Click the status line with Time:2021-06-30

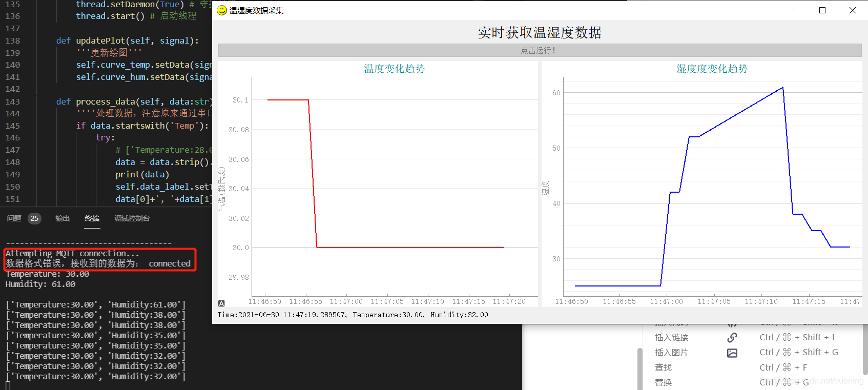click(353, 315)
